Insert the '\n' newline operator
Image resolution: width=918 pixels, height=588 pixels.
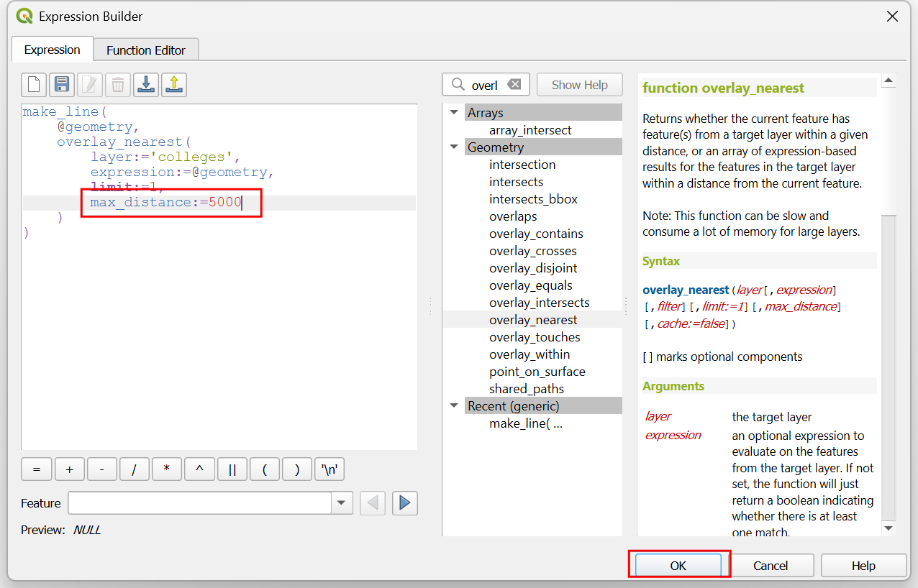pyautogui.click(x=330, y=469)
